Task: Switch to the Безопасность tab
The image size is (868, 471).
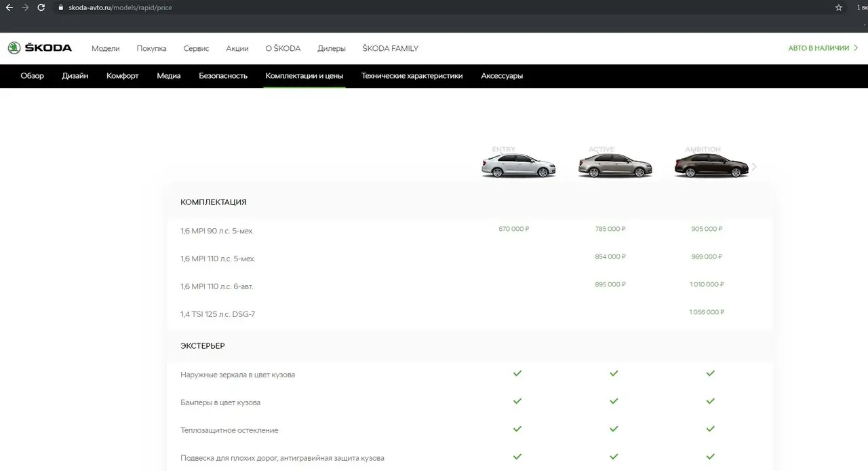Action: point(223,76)
